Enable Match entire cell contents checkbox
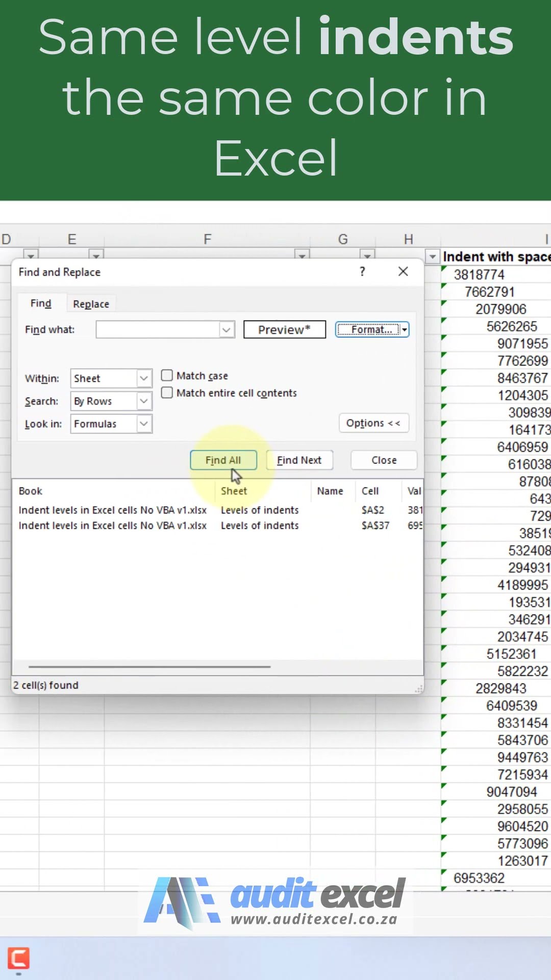Image resolution: width=551 pixels, height=980 pixels. point(167,393)
